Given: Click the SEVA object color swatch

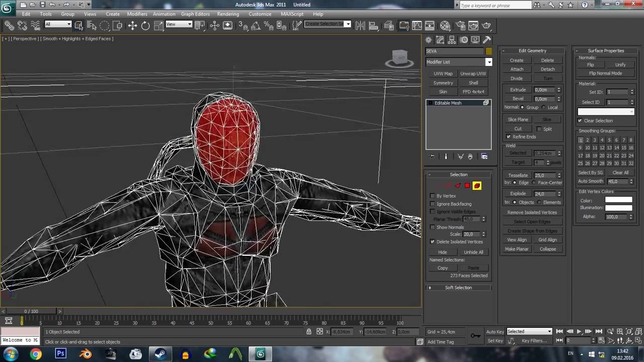Looking at the screenshot, I should (489, 51).
